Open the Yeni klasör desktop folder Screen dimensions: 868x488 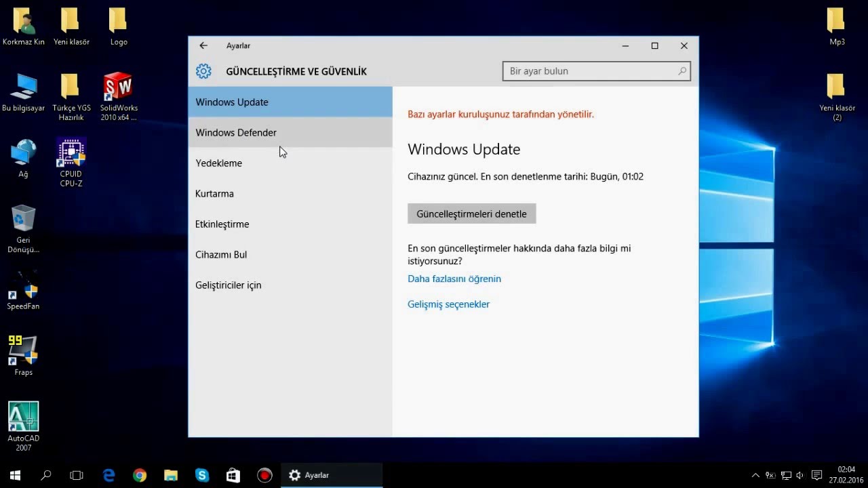[x=71, y=26]
